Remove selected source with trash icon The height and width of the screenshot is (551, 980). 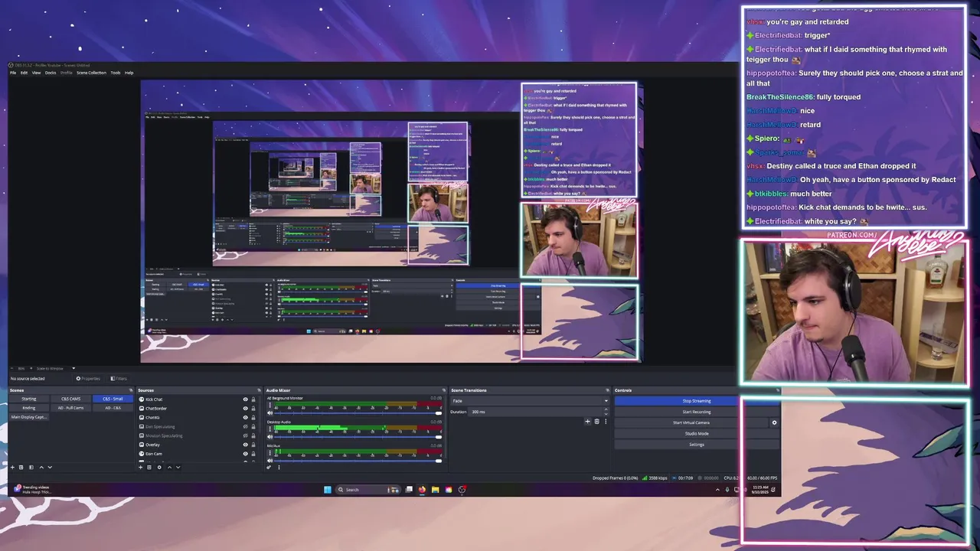coord(149,467)
